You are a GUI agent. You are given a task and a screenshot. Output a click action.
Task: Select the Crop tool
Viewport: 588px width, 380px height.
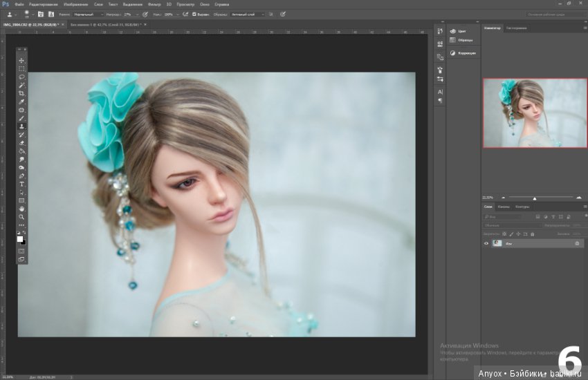click(21, 93)
